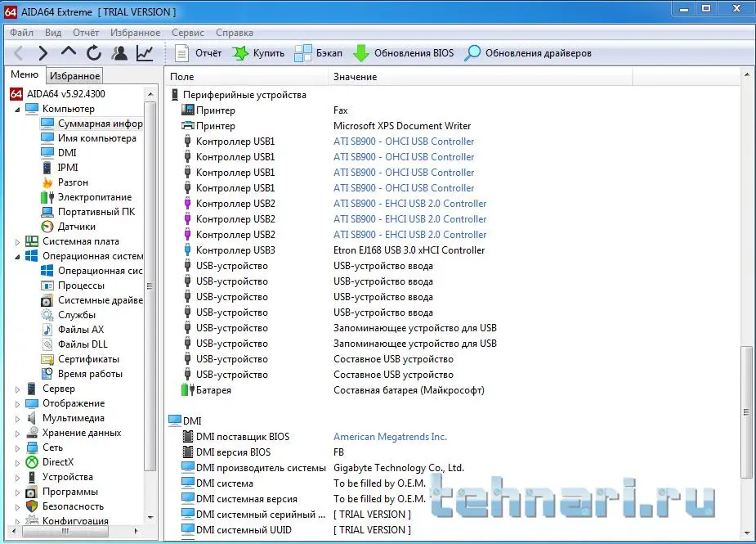Select Датчики sensors tree item
The height and width of the screenshot is (544, 756).
[76, 227]
